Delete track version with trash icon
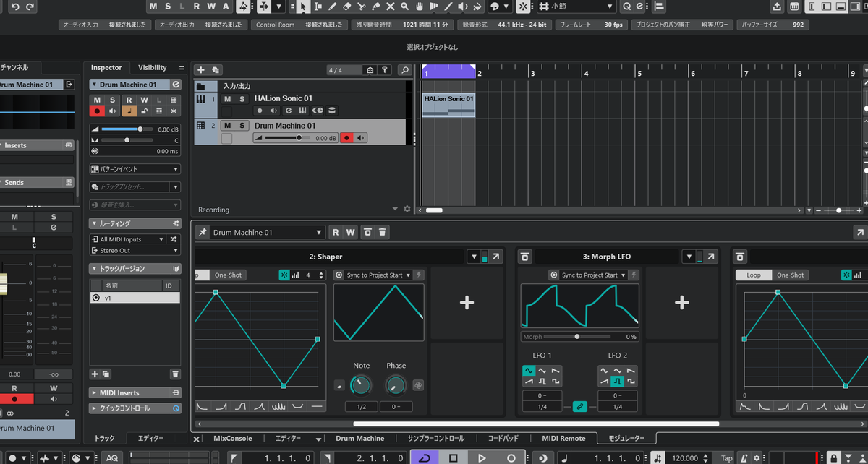 pyautogui.click(x=174, y=374)
